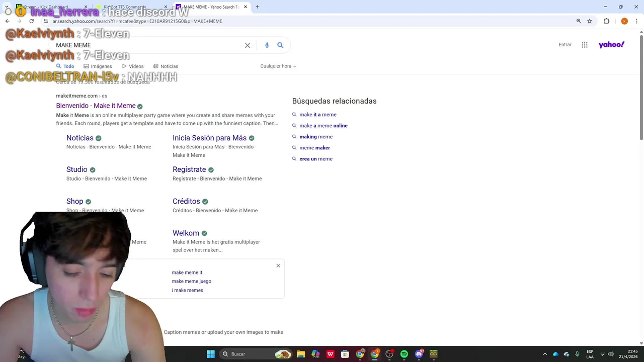
Task: Open Chrome's three-dot menu
Action: [x=637, y=21]
